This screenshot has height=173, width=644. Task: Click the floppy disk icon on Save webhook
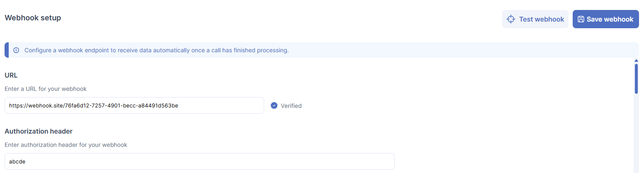[x=581, y=19]
